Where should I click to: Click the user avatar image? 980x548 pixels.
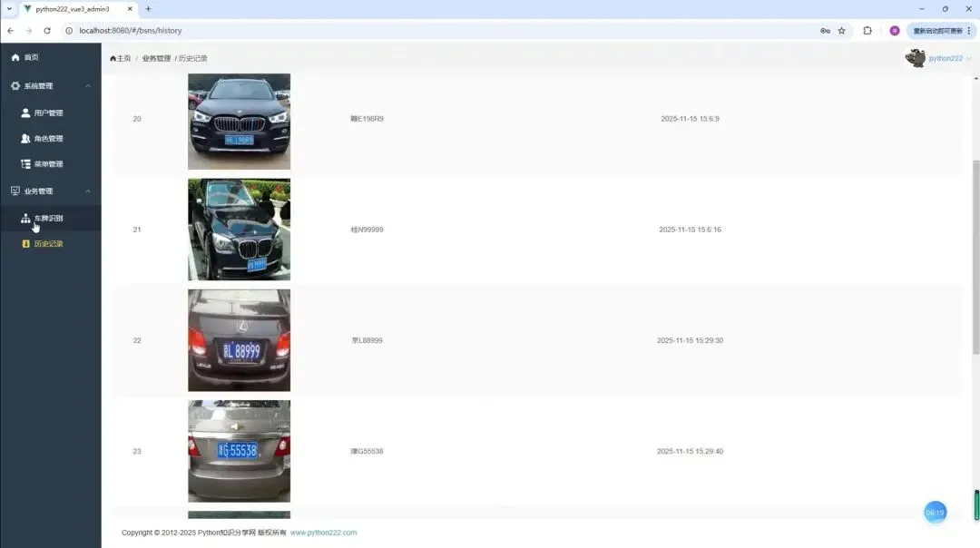pyautogui.click(x=916, y=58)
